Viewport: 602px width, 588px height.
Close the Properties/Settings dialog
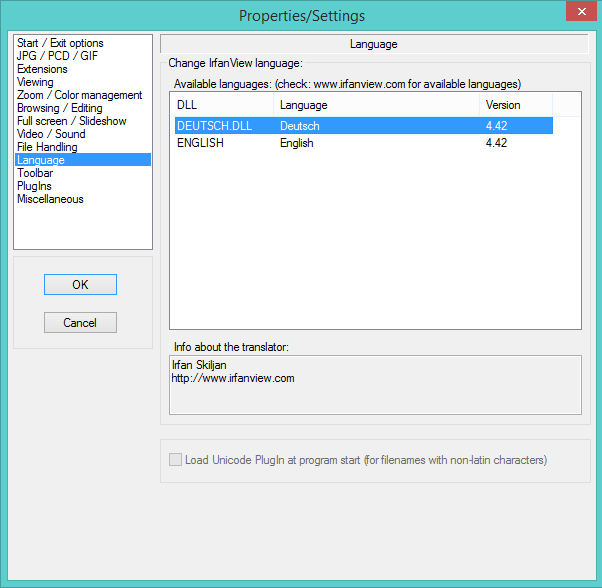[577, 12]
